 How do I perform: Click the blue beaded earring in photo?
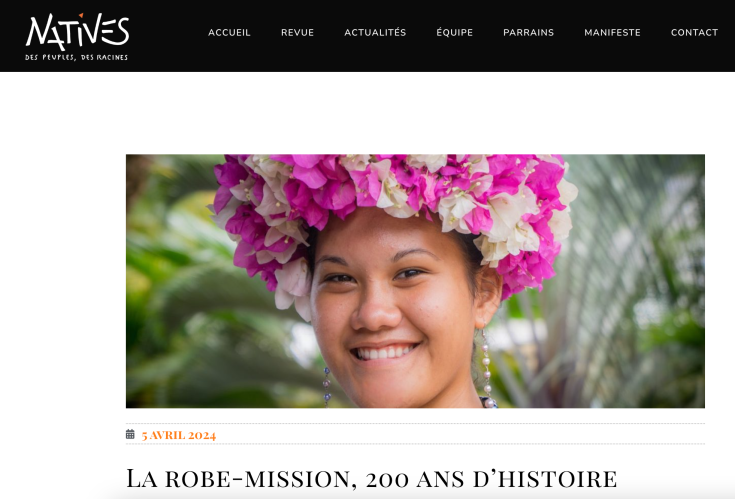coord(327,386)
